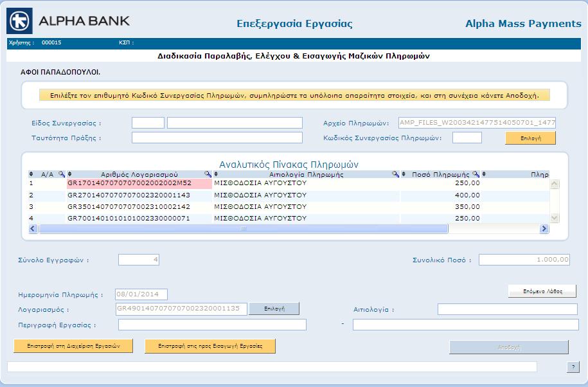The width and height of the screenshot is (588, 387).
Task: Click ΜΙΣΘΟΔΟΣΙΑ ΑΥΓΟΥΣΤΟΥ in row 2
Action: [x=260, y=195]
